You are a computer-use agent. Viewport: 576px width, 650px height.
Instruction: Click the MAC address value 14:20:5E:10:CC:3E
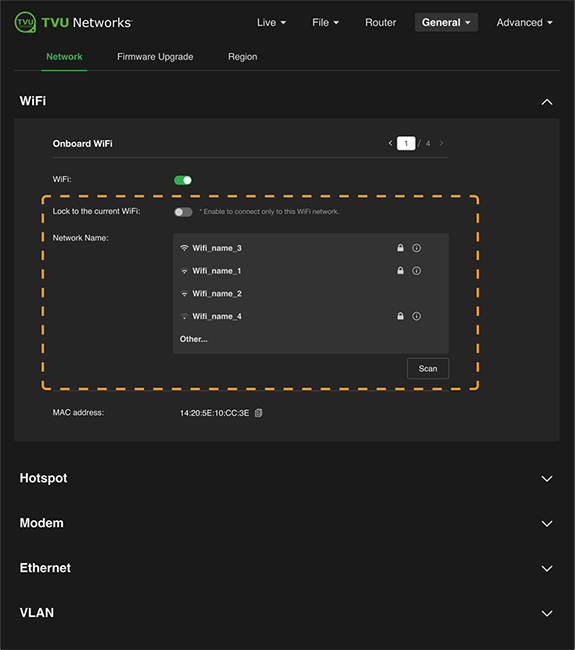(x=214, y=413)
